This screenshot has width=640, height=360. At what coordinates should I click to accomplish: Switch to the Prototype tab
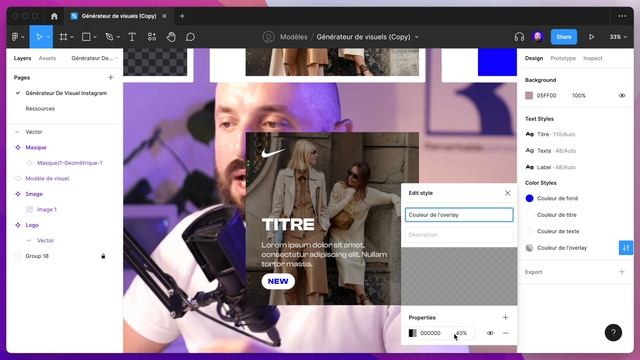coord(563,58)
